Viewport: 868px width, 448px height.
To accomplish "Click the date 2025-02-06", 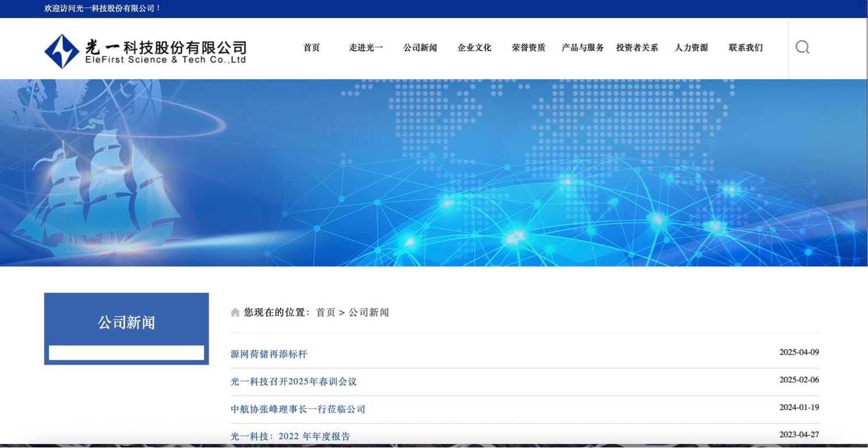I will pos(799,380).
